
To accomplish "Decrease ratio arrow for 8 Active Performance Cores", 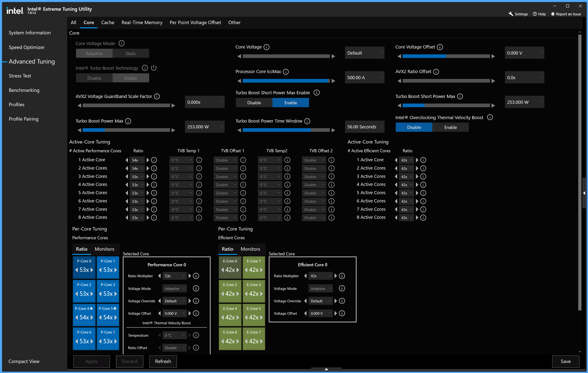I will click(127, 218).
